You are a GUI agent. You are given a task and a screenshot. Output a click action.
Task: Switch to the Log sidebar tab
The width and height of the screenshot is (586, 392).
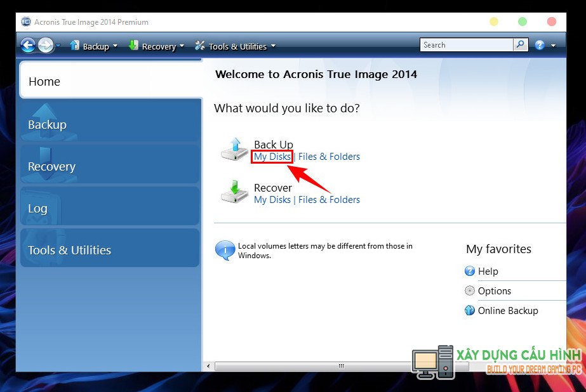[37, 209]
